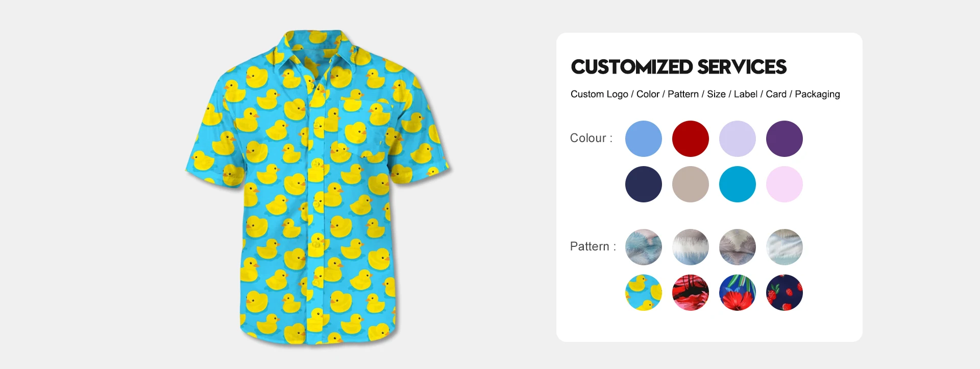The image size is (980, 369).
Task: Select the grey brown fur pattern
Action: coord(737,247)
